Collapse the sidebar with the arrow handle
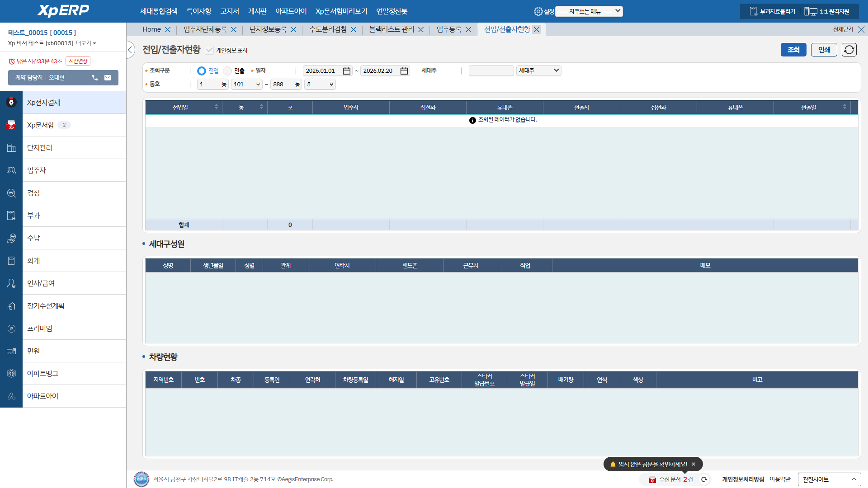868x488 pixels. pos(130,50)
